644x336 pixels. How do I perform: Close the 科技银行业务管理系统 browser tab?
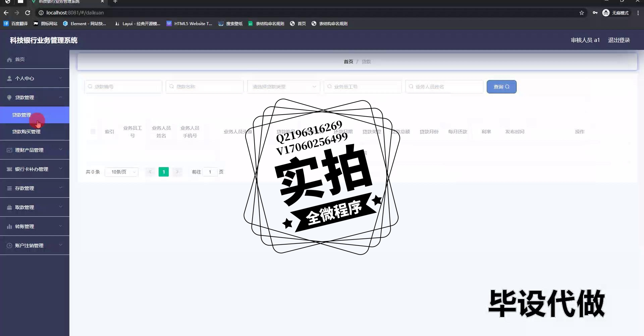coord(102,2)
